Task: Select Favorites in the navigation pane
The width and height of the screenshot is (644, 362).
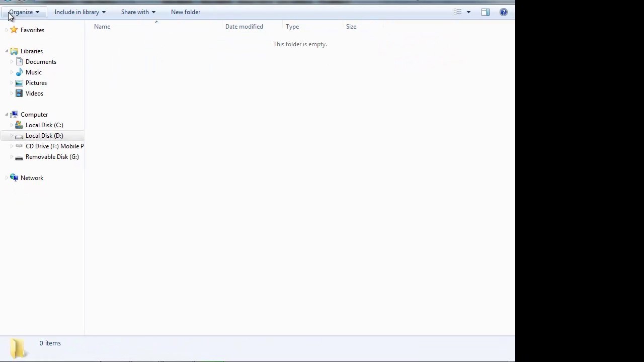Action: pos(32,30)
